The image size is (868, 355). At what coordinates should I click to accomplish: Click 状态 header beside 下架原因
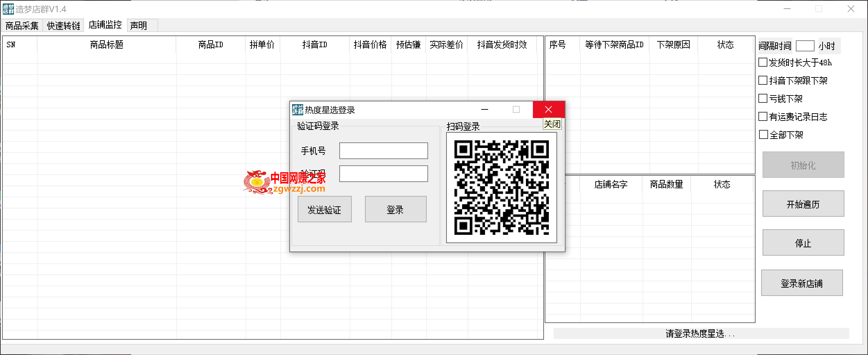point(725,45)
